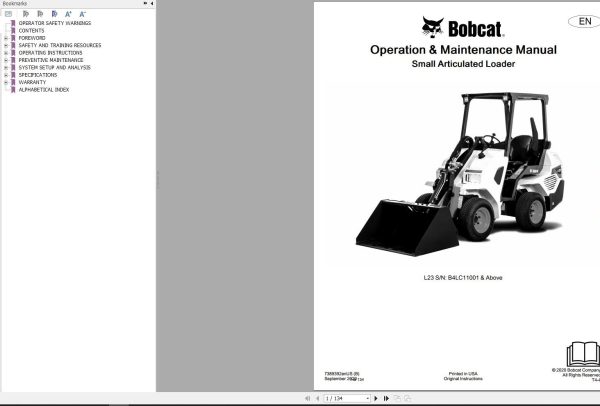The width and height of the screenshot is (600, 406).
Task: Open the ALPHABETICAL INDEX bookmark
Action: 44,90
